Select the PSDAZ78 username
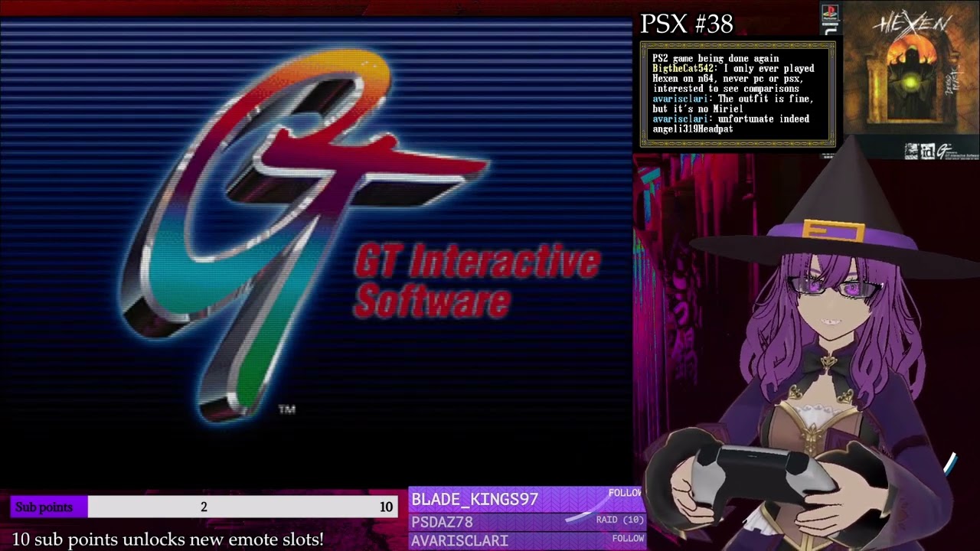Image resolution: width=980 pixels, height=551 pixels. (442, 522)
